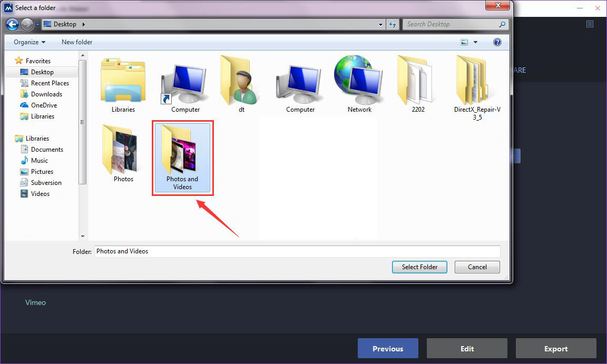
Task: Open the menu icon in background window
Action: pos(590,24)
